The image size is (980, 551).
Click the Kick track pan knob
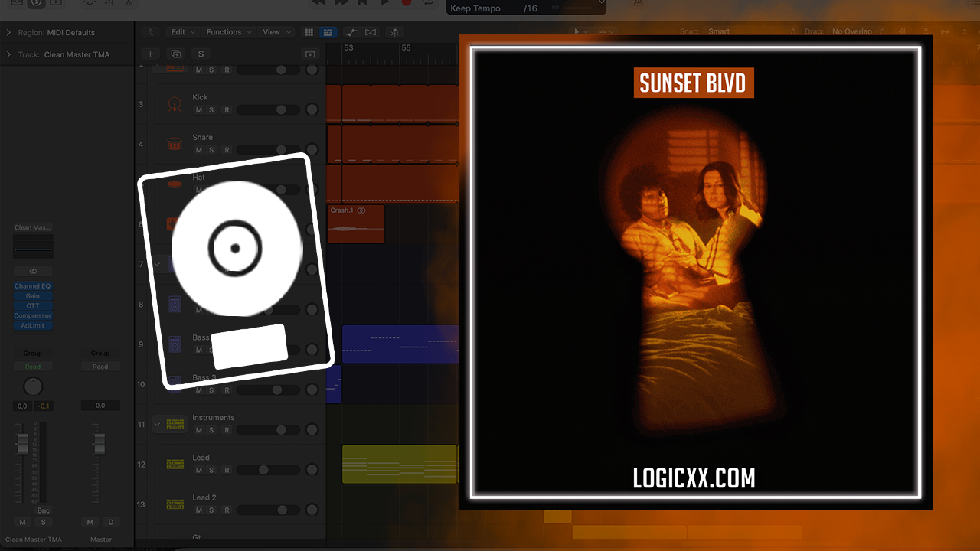coord(312,109)
